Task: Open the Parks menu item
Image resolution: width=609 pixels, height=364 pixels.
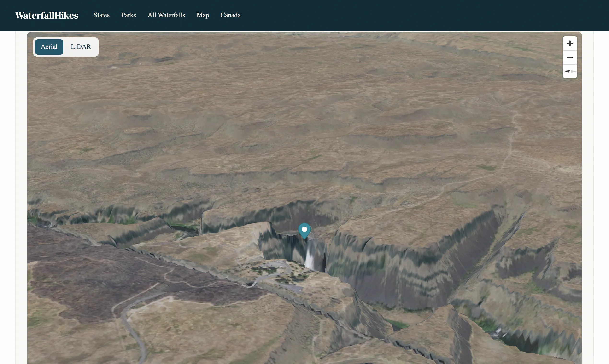Action: (x=129, y=15)
